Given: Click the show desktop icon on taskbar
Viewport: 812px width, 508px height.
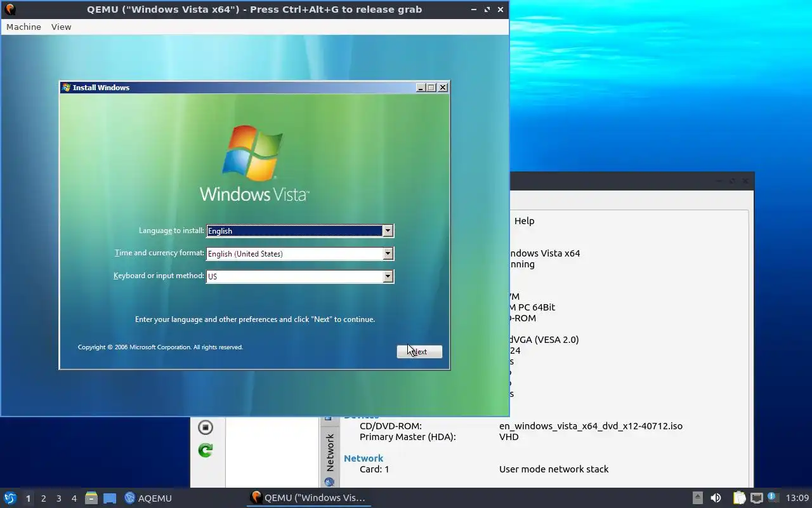Looking at the screenshot, I should point(110,498).
